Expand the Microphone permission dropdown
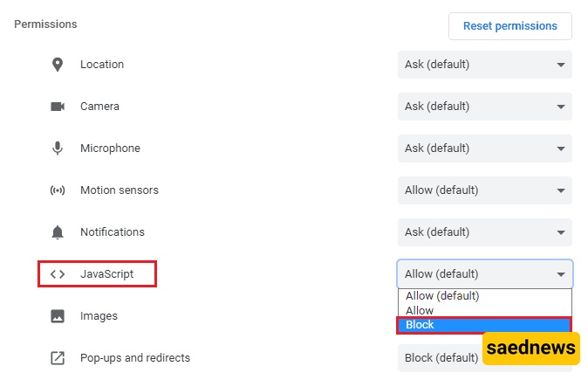Image resolution: width=588 pixels, height=373 pixels. 484,149
